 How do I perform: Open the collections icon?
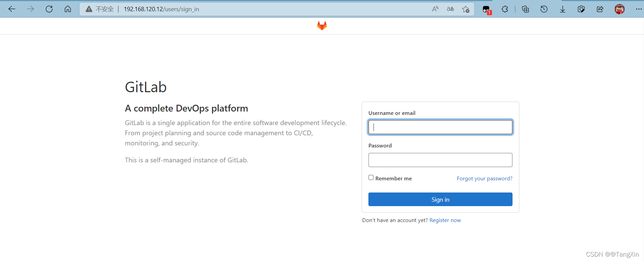pos(525,9)
